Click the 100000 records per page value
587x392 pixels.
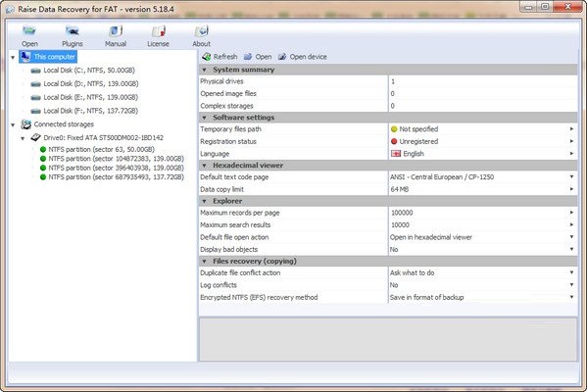[402, 213]
